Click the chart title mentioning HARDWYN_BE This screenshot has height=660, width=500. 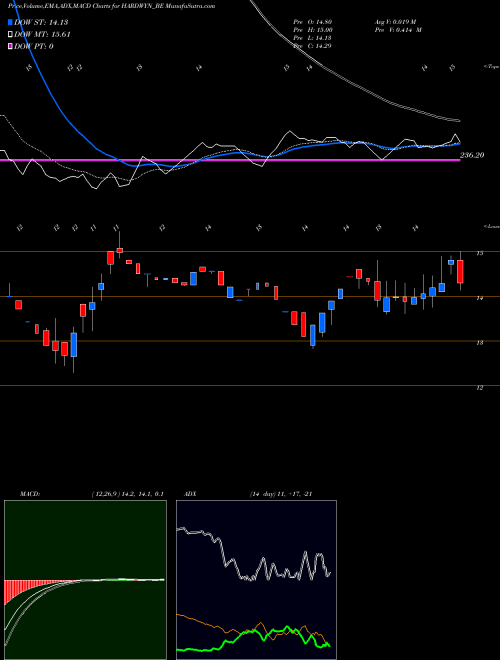[x=112, y=6]
